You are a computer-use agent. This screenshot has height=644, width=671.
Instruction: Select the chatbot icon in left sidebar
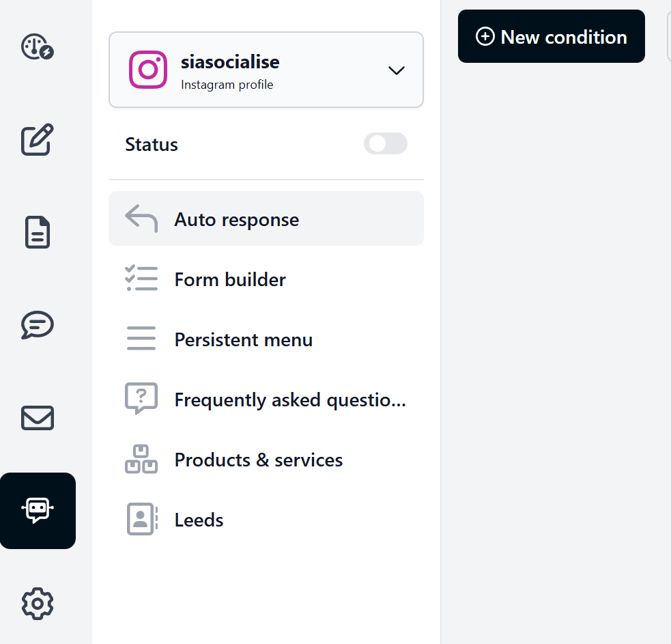38,510
